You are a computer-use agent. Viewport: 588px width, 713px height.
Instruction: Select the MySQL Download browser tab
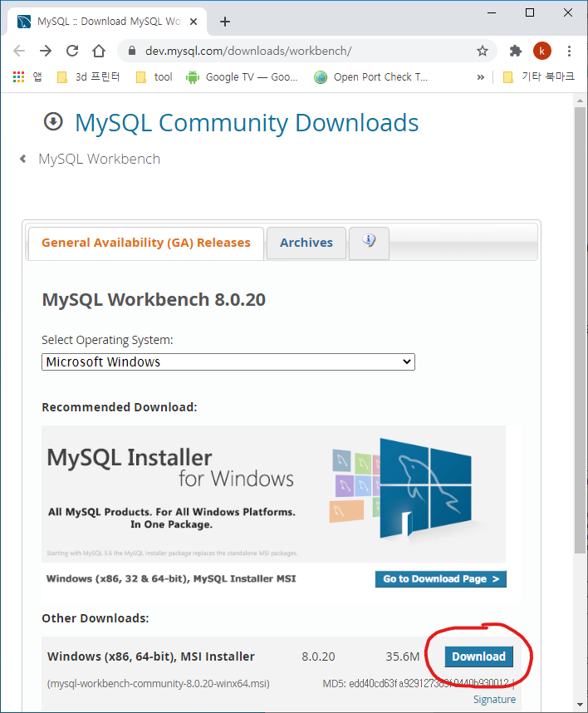pyautogui.click(x=107, y=22)
